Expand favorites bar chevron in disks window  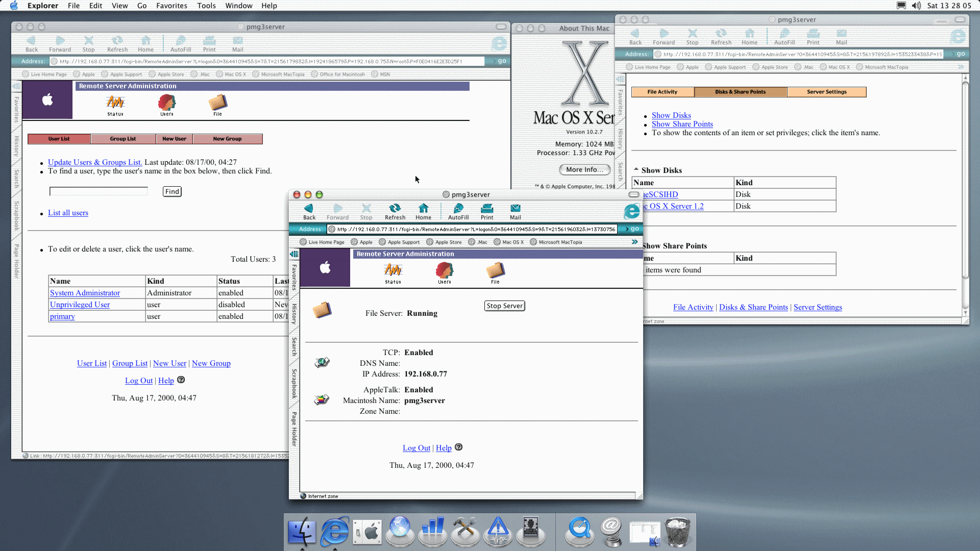[x=961, y=67]
